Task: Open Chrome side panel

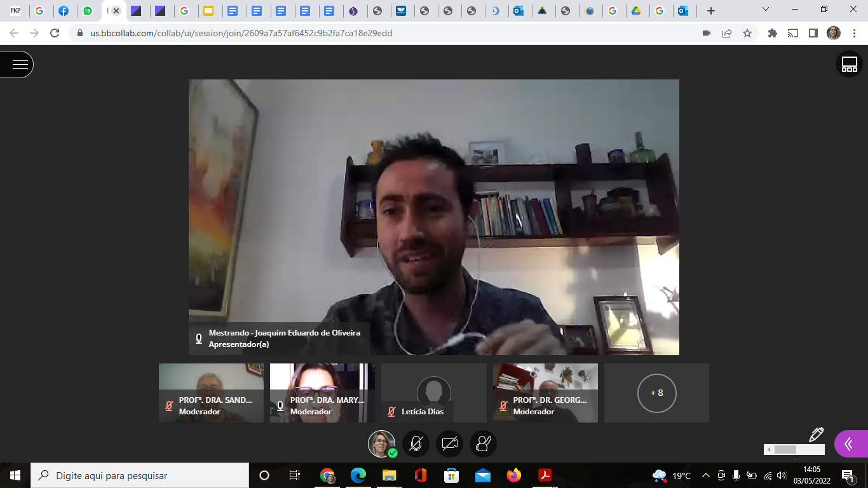Action: (x=813, y=33)
